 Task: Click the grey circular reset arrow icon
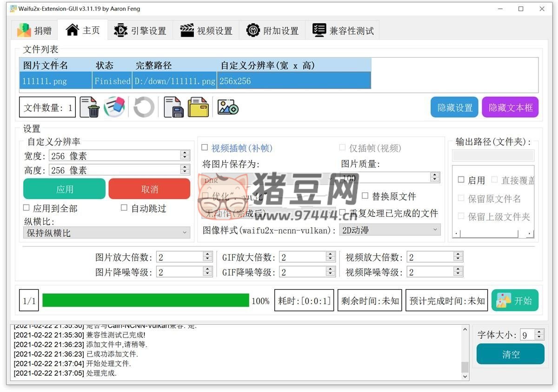pyautogui.click(x=144, y=107)
